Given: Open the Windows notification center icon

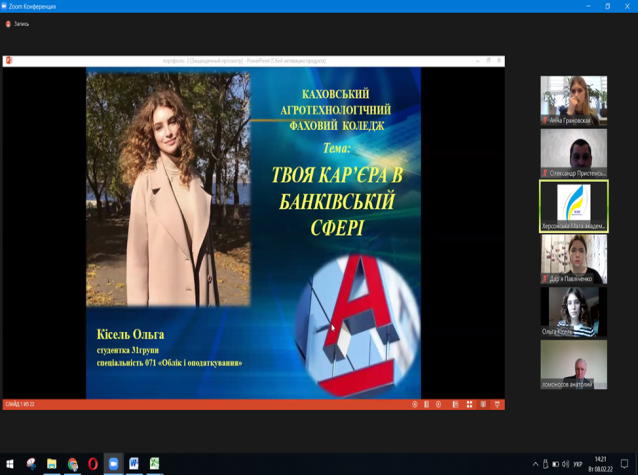Looking at the screenshot, I should (x=624, y=464).
